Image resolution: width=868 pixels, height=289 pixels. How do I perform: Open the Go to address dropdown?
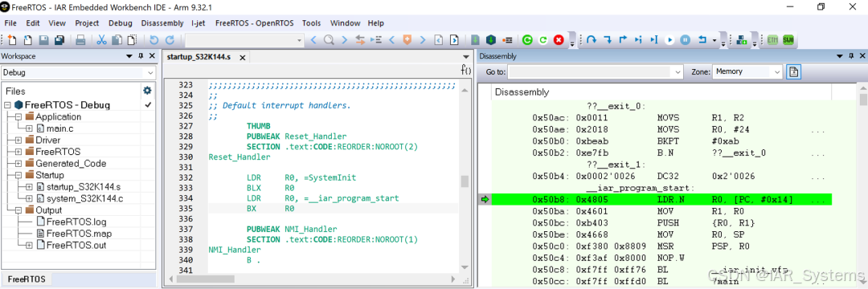coord(678,71)
